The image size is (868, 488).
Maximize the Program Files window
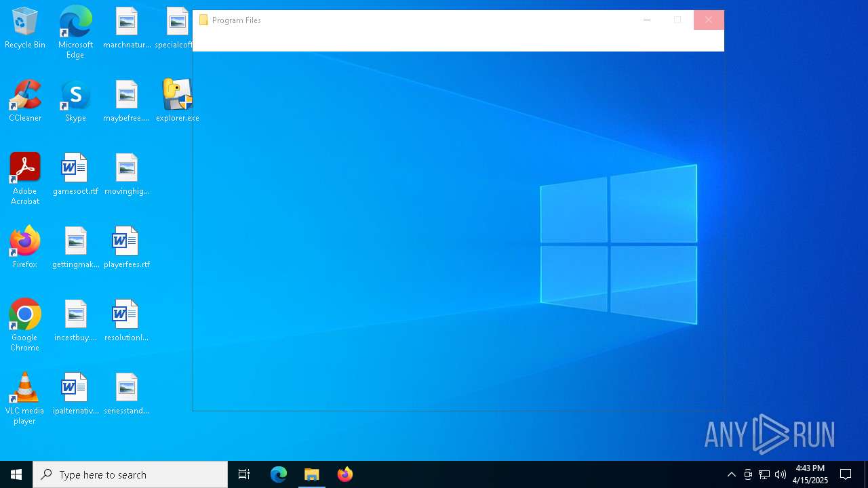tap(677, 20)
